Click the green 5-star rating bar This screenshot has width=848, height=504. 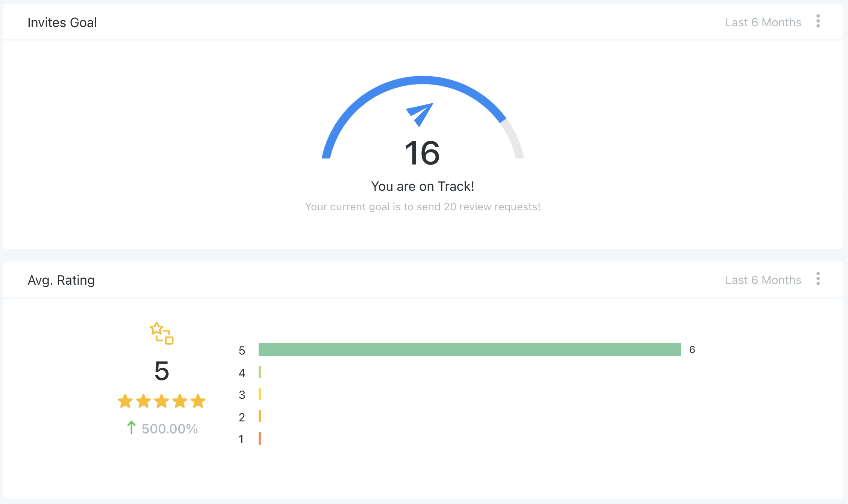470,350
